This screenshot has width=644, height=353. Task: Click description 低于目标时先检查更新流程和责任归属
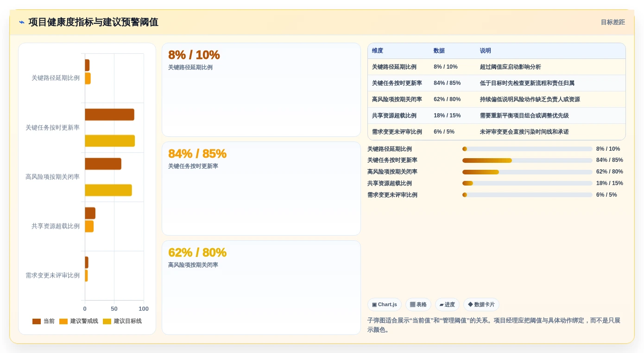point(527,83)
